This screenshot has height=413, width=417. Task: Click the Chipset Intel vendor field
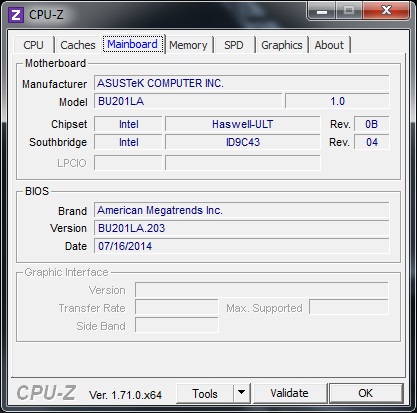tap(128, 124)
